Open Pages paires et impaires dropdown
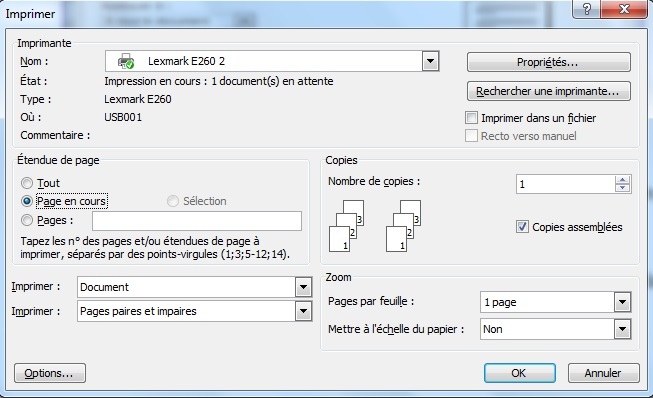Image resolution: width=653 pixels, height=398 pixels. coord(303,311)
